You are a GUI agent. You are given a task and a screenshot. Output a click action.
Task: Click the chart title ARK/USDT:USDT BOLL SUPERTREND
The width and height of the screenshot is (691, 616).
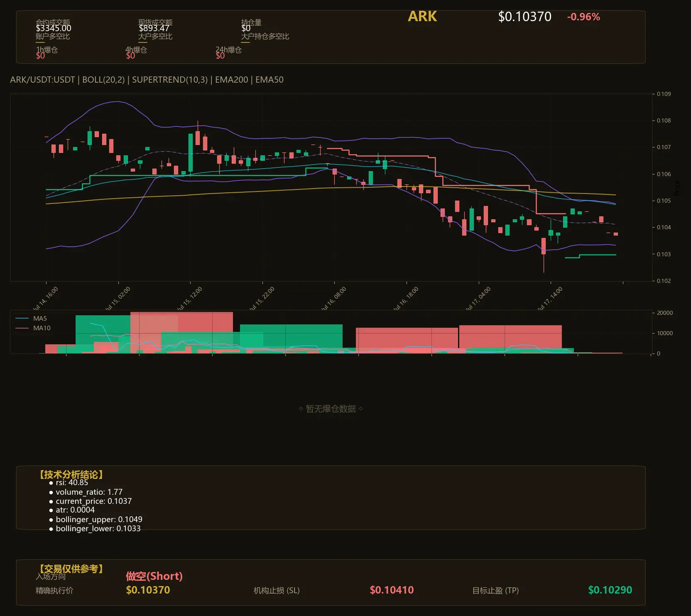tap(147, 80)
